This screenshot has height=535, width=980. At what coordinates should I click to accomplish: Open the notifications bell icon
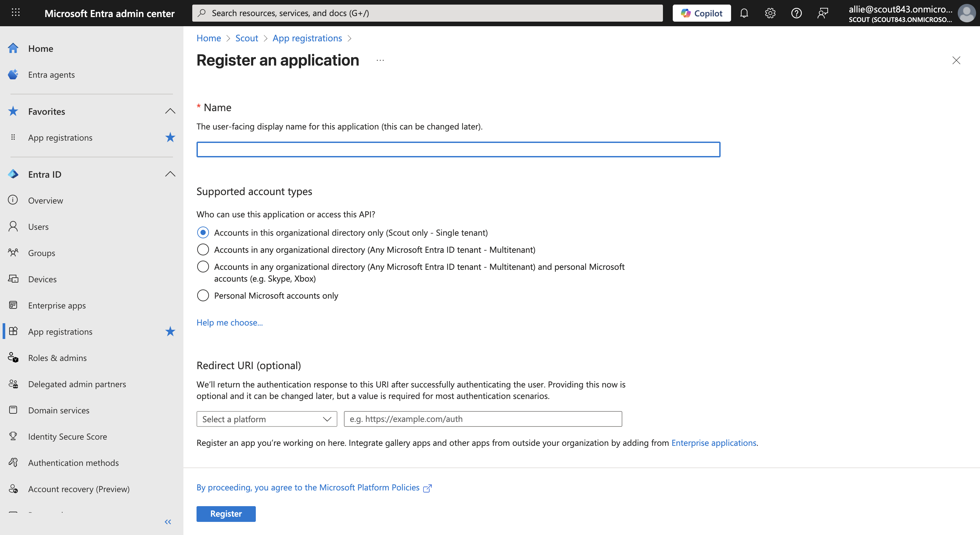pyautogui.click(x=744, y=13)
